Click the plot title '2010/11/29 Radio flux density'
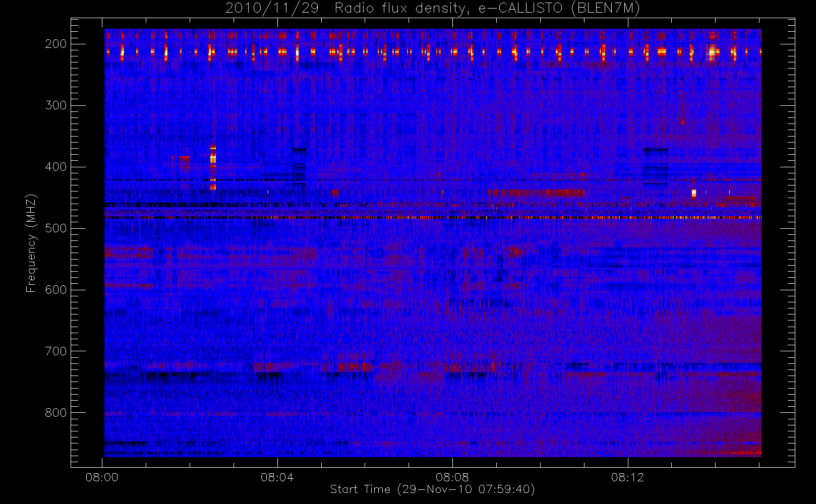This screenshot has height=504, width=816. (x=433, y=9)
